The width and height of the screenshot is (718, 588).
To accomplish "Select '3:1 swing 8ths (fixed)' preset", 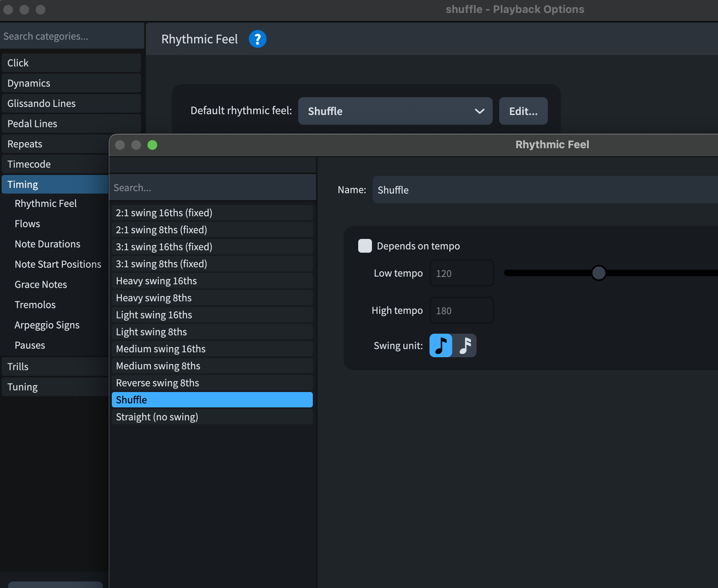I will tap(212, 264).
